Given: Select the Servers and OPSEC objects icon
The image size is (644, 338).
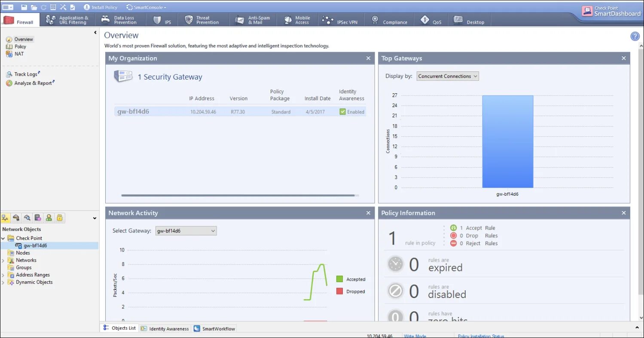Looking at the screenshot, I should 38,218.
